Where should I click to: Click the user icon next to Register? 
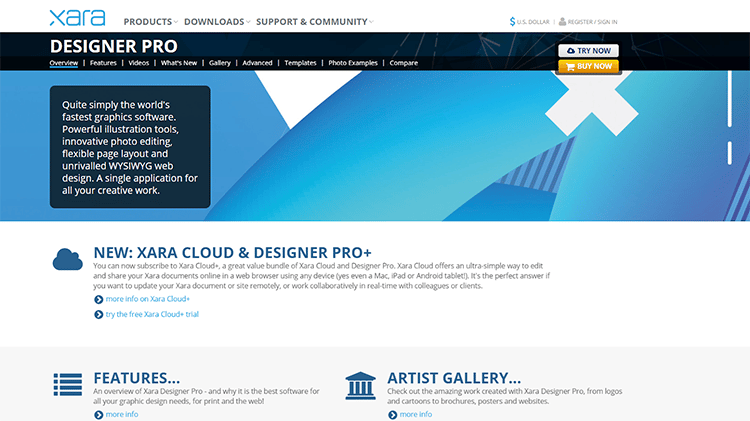click(562, 20)
